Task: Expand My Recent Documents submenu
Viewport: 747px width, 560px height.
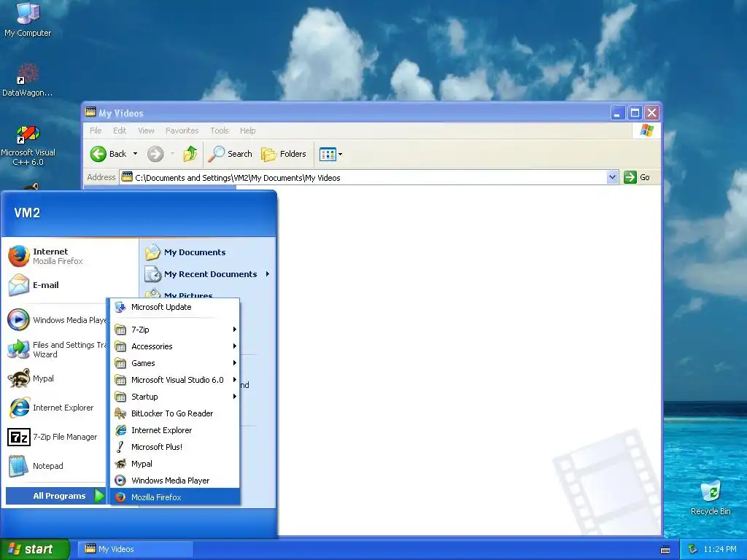Action: [208, 274]
